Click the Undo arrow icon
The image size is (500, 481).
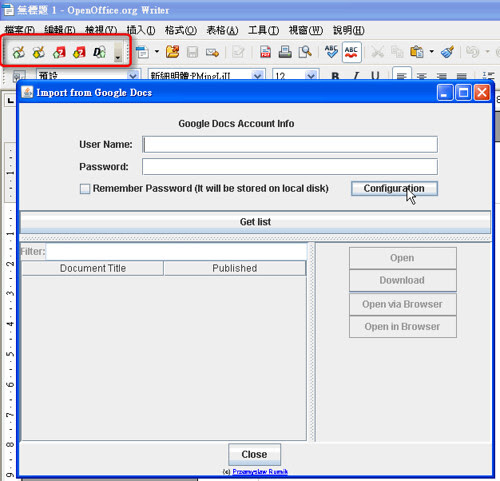(473, 52)
